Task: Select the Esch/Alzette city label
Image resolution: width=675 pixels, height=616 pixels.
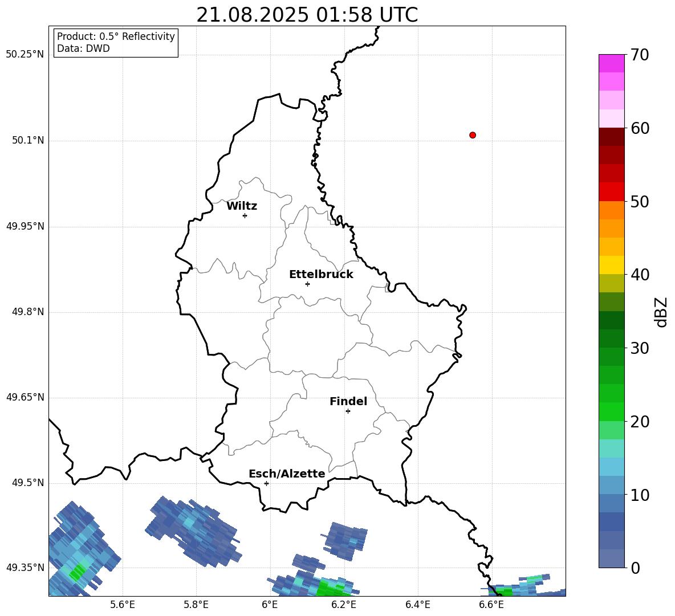Action: pyautogui.click(x=287, y=474)
